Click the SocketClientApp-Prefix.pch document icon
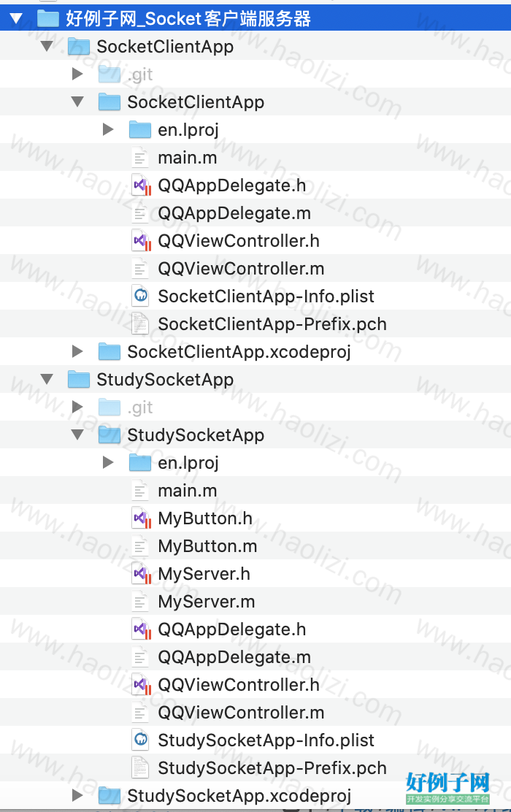The width and height of the screenshot is (511, 812). [140, 324]
